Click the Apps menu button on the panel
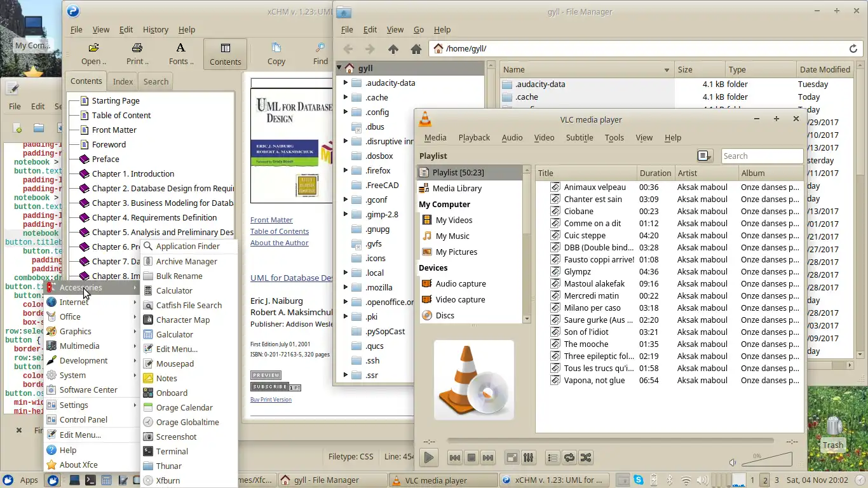Screen dimensions: 868x488 21,480
